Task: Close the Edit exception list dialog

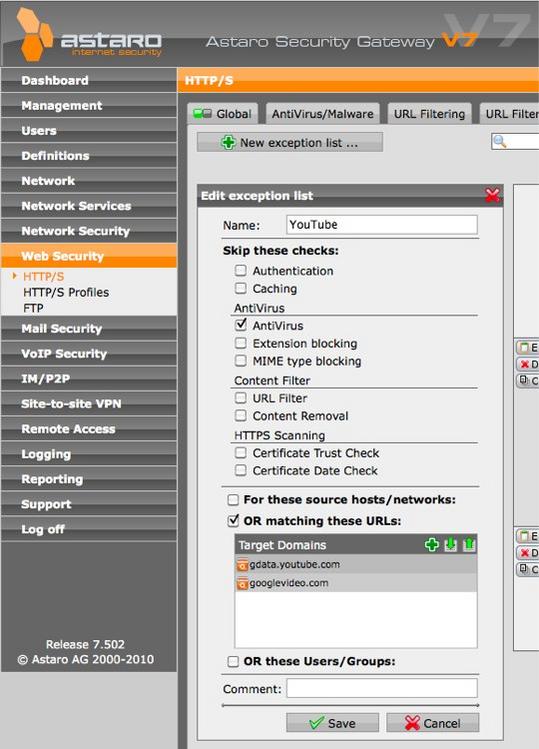Action: [492, 195]
